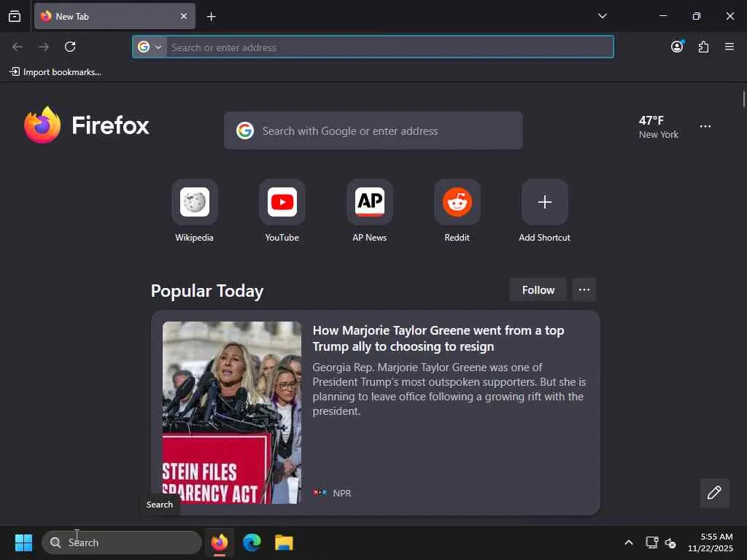Click the Follow button for Popular Today
This screenshot has height=560, width=747.
click(538, 290)
